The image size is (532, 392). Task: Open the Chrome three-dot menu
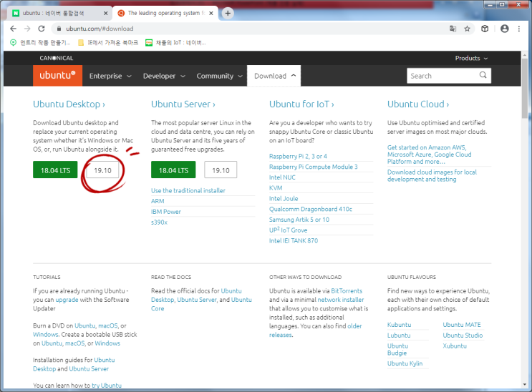click(x=519, y=29)
